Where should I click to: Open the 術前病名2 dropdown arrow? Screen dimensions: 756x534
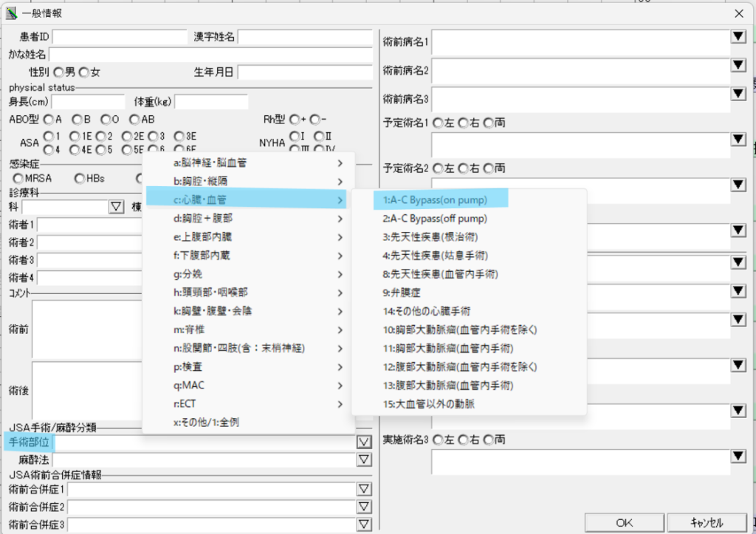pos(738,66)
